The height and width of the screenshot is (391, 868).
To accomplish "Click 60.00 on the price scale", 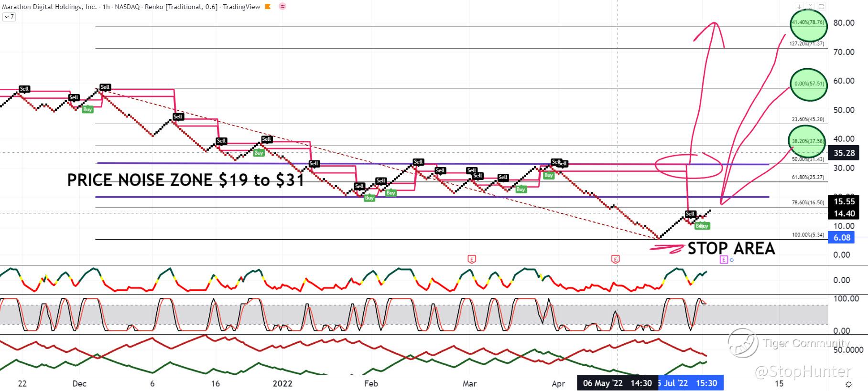I will 844,81.
